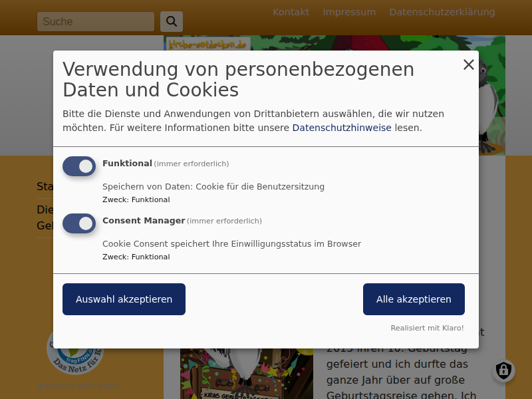This screenshot has height=399, width=532.
Task: Focus the Suche search field
Action: click(95, 22)
